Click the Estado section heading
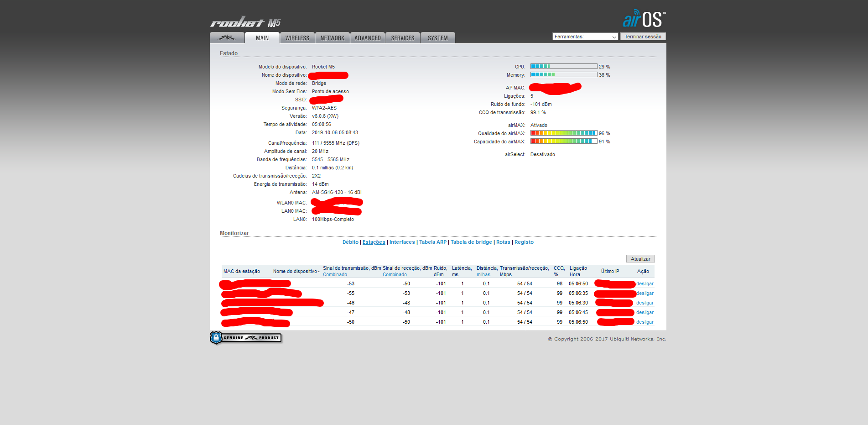The height and width of the screenshot is (425, 868). click(229, 53)
